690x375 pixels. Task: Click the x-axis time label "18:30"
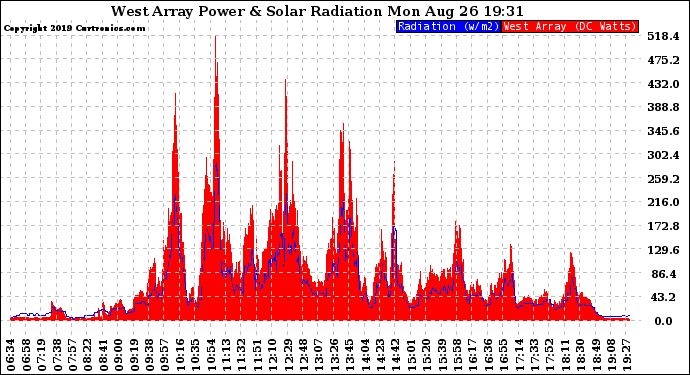click(581, 355)
